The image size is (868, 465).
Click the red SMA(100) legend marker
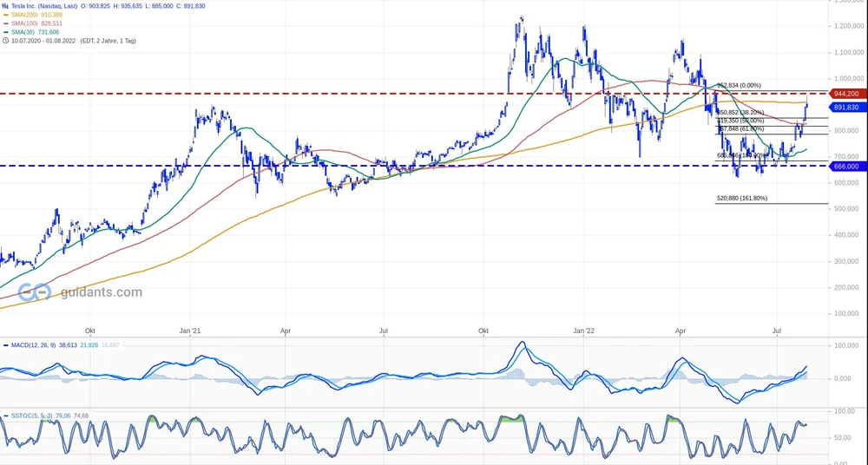coord(6,23)
